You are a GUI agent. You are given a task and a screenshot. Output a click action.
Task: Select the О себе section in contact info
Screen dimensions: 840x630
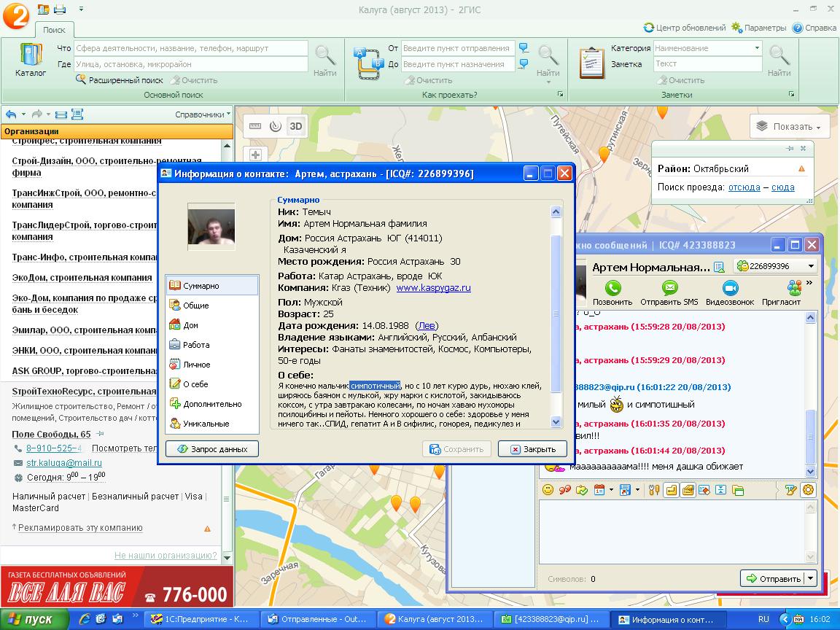pos(212,384)
